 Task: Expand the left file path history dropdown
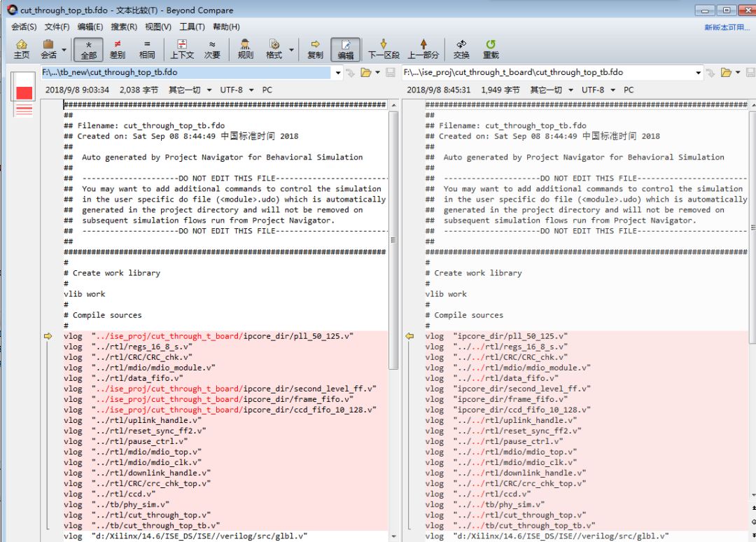pos(338,73)
